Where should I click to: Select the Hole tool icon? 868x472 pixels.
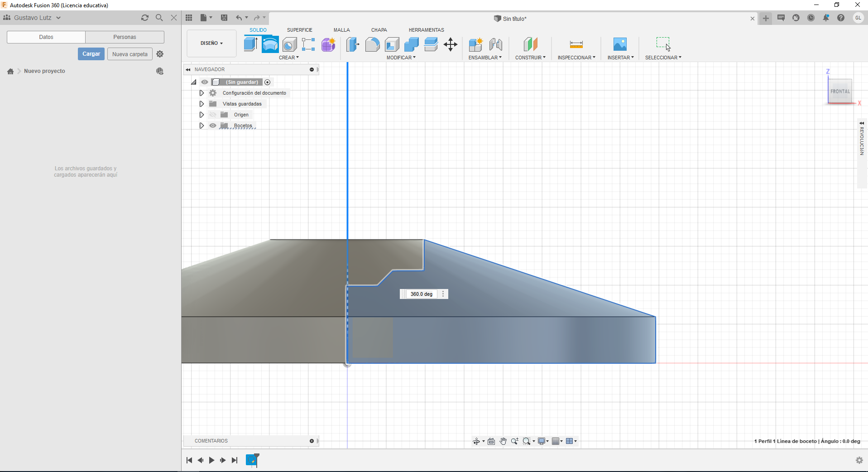(x=289, y=44)
